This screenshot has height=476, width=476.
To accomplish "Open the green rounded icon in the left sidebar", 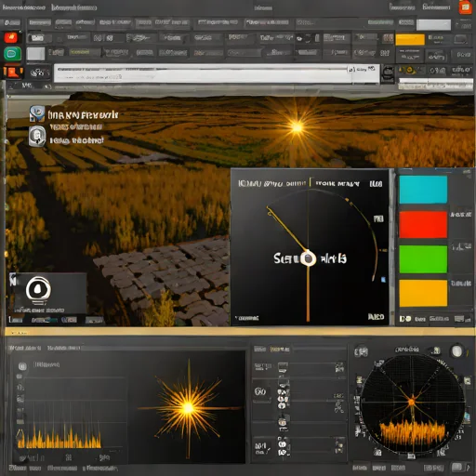I will coord(12,54).
